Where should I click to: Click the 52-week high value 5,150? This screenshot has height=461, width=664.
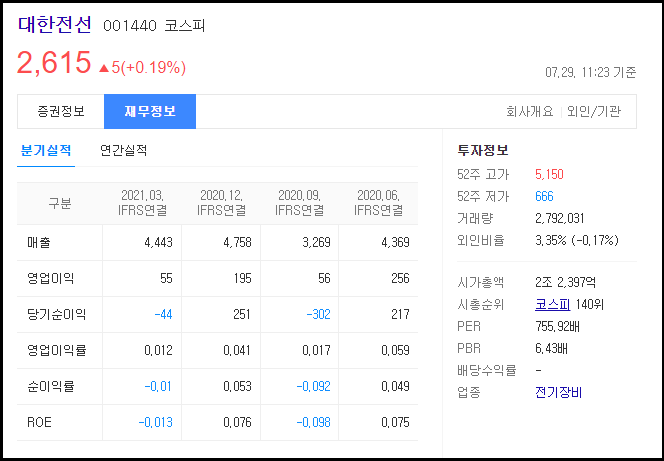click(x=549, y=174)
